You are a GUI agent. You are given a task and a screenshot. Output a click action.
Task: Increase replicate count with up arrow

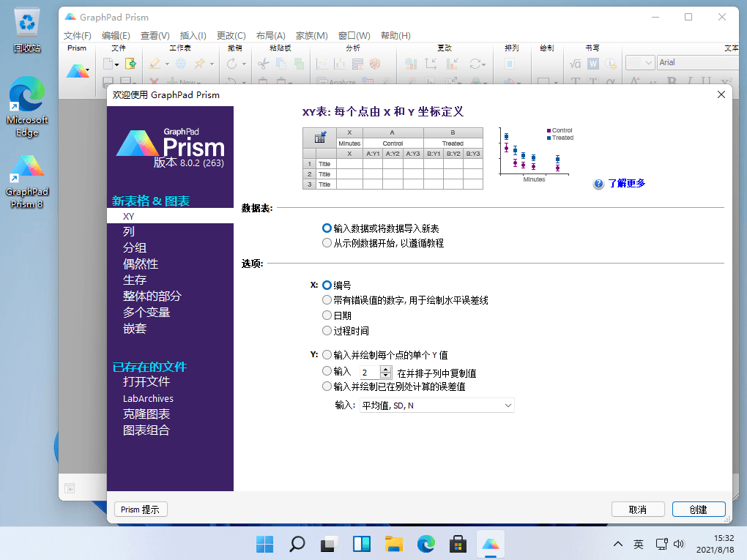[386, 370]
